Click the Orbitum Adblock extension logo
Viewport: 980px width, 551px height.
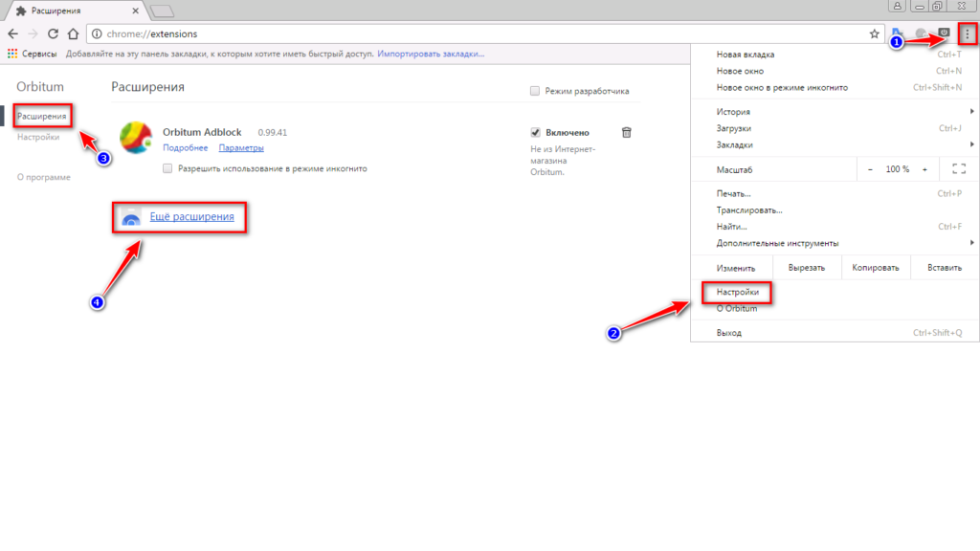click(136, 138)
